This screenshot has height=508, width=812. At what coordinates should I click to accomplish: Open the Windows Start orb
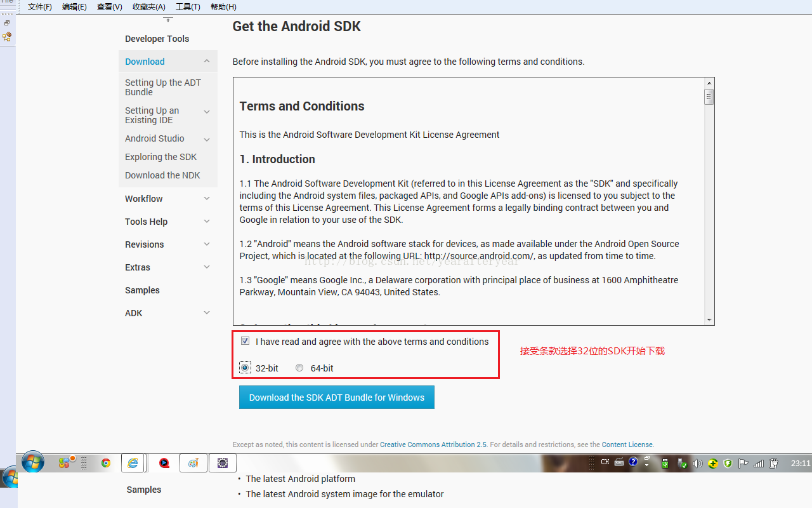click(32, 462)
